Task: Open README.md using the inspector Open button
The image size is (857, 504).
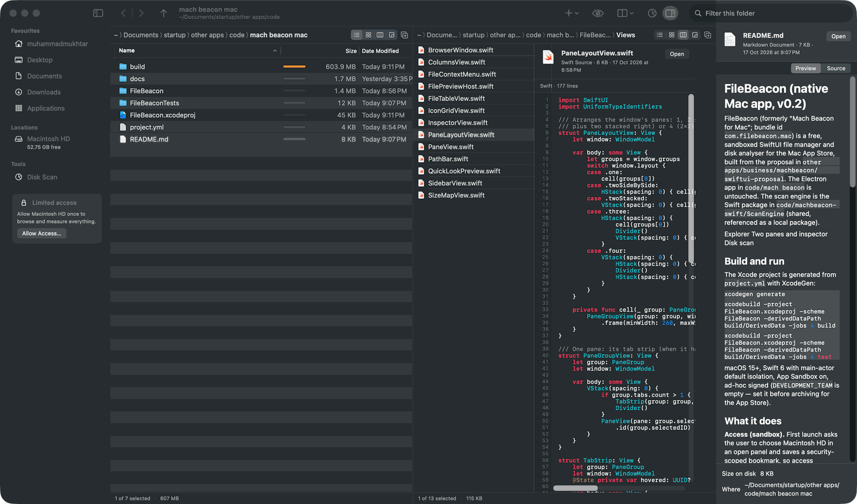Action: tap(838, 36)
